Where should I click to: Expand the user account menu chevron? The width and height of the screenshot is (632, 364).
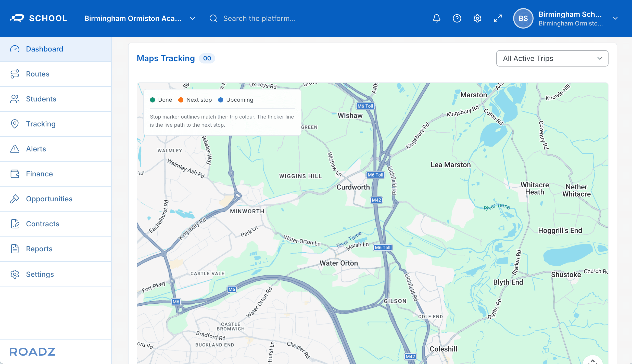615,18
